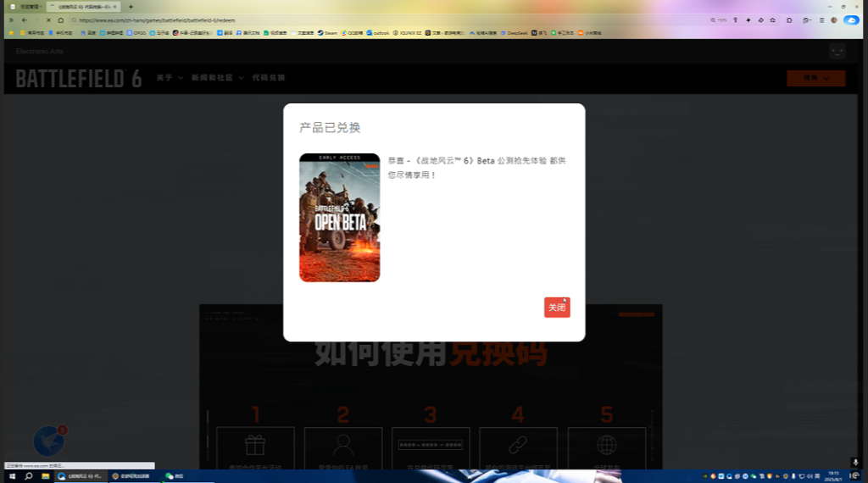Open the 代码兑换 menu item

pyautogui.click(x=269, y=78)
